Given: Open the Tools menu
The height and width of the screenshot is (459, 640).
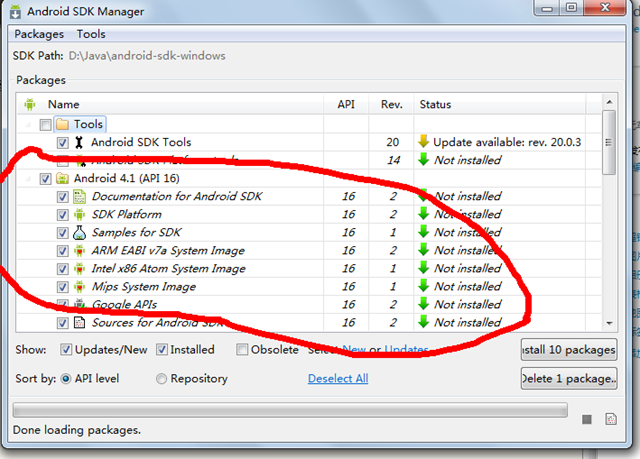Looking at the screenshot, I should tap(91, 34).
